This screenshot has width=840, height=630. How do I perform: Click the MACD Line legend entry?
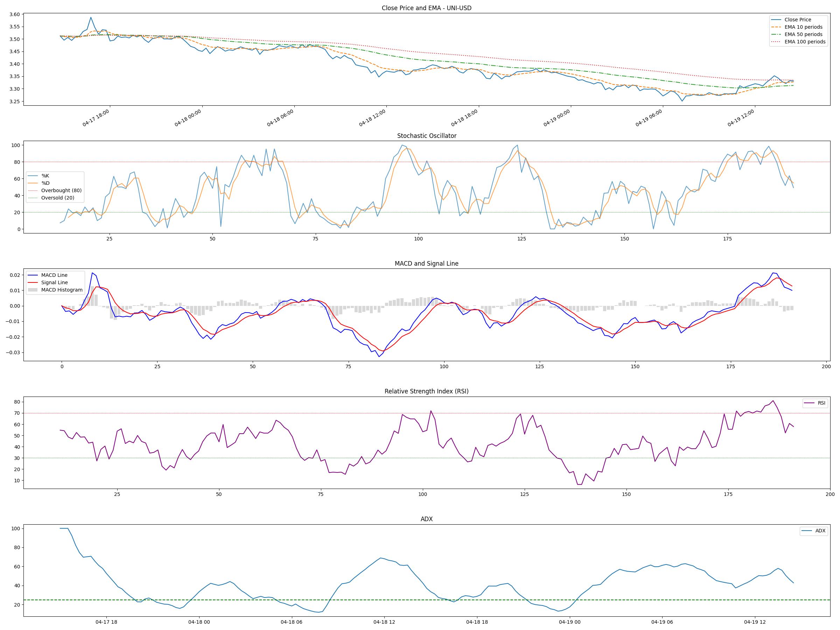pos(54,275)
